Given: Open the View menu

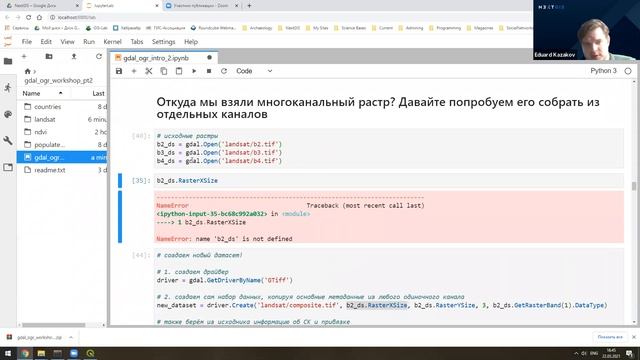Looking at the screenshot, I should click(x=67, y=42).
